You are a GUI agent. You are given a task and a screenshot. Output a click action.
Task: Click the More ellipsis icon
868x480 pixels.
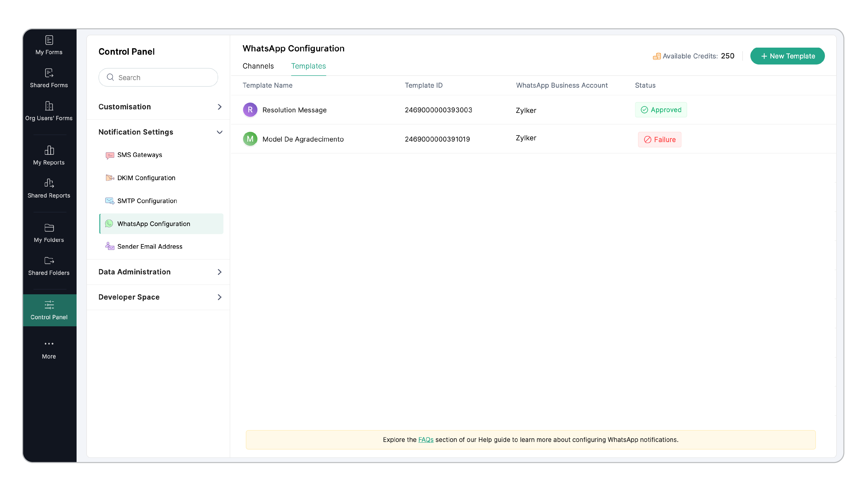(x=49, y=344)
